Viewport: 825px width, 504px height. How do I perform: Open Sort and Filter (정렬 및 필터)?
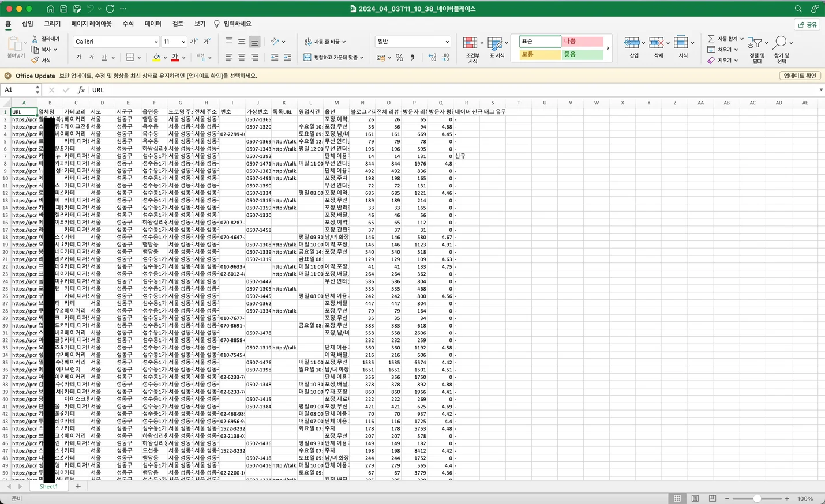756,50
